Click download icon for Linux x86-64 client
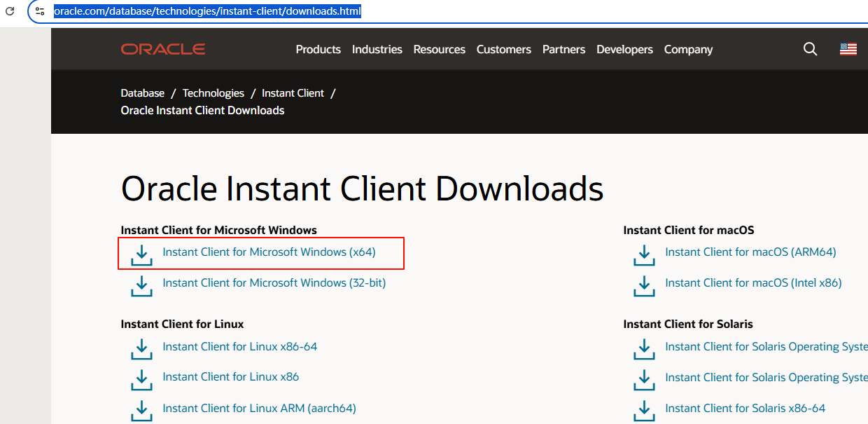Screen dimensions: 868x424 (141, 350)
